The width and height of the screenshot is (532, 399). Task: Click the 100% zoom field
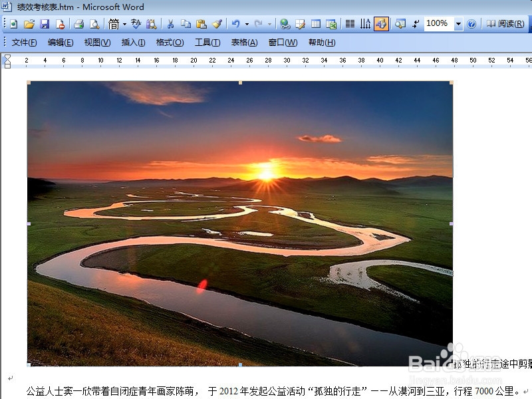(439, 24)
